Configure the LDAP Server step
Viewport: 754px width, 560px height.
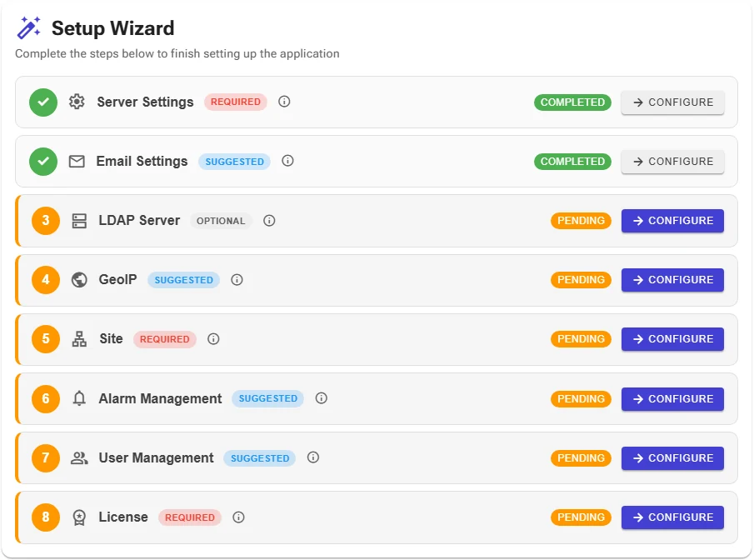672,220
